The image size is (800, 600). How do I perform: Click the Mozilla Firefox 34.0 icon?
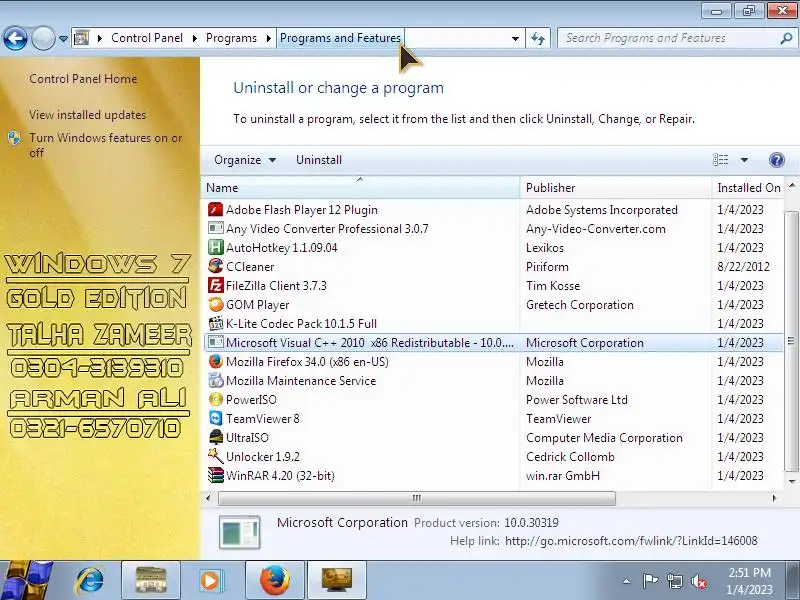coord(216,362)
